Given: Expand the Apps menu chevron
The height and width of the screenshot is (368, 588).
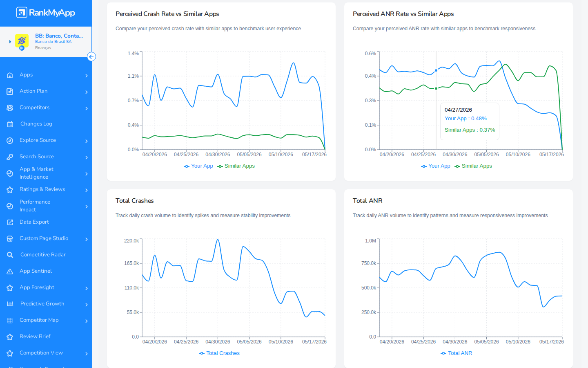Looking at the screenshot, I should [x=87, y=76].
